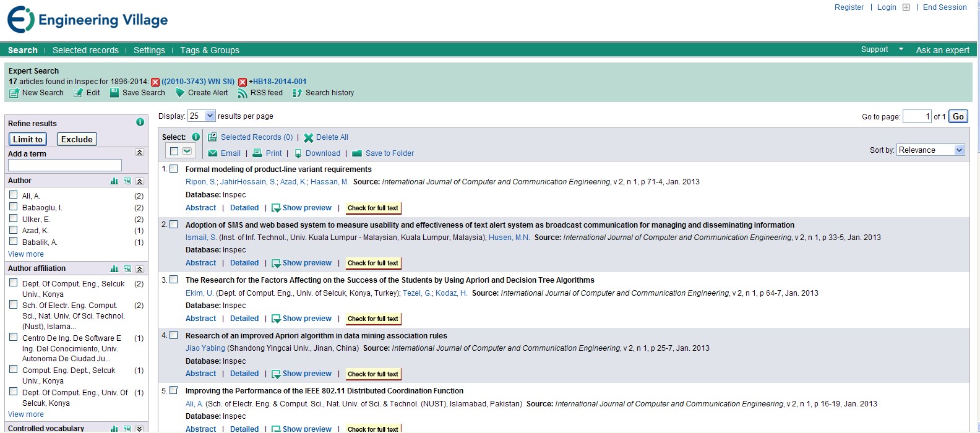The height and width of the screenshot is (433, 980).
Task: Click Ask an expert menu item
Action: [x=942, y=50]
